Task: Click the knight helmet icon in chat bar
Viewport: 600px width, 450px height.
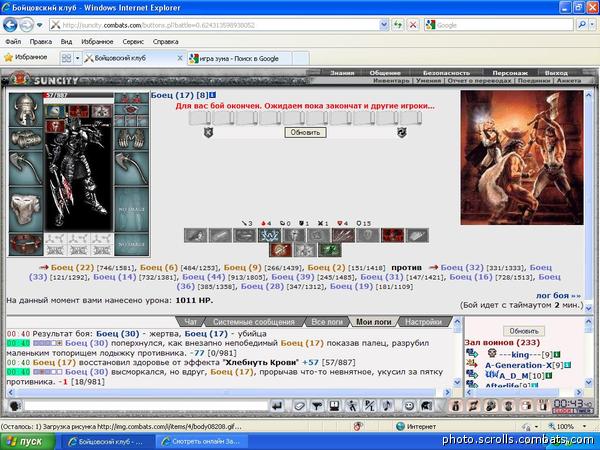Action: pyautogui.click(x=426, y=406)
